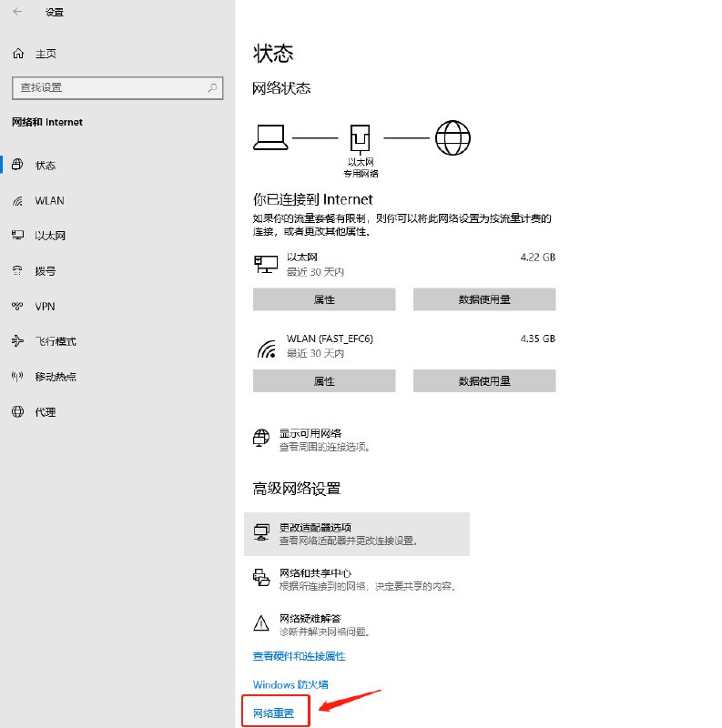The width and height of the screenshot is (722, 728).
Task: Click the 显示可用网络 globe icon
Action: pyautogui.click(x=261, y=438)
